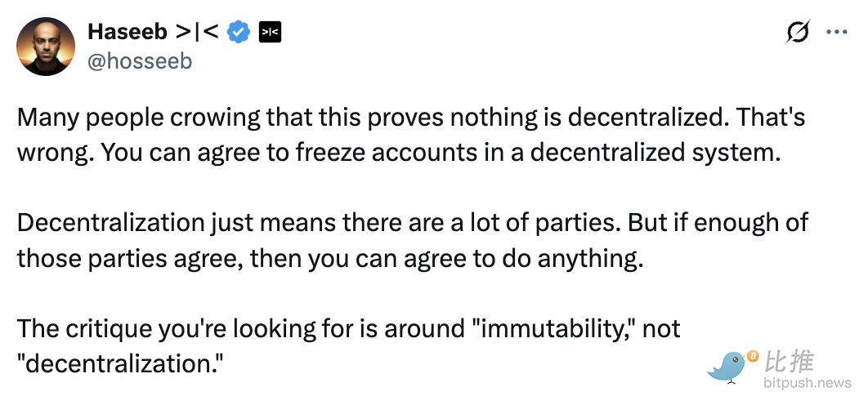
Task: Click the line starting "wrong. You can agree"
Action: [x=394, y=153]
